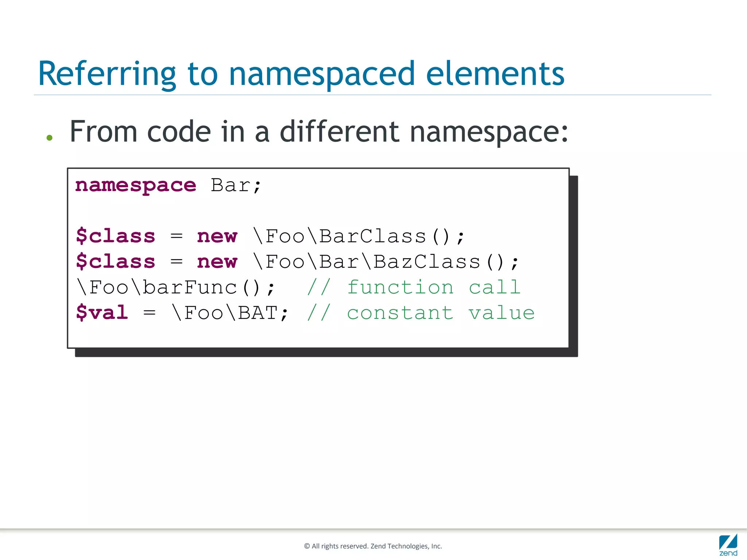Click the line with '\Foo\Bar\BazClass();'

click(297, 262)
